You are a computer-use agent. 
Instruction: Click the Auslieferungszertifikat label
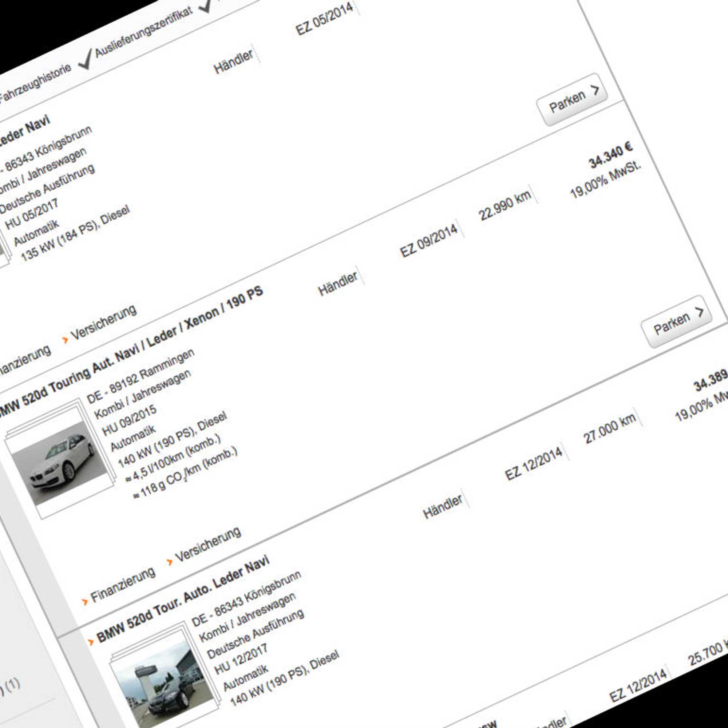pyautogui.click(x=144, y=32)
